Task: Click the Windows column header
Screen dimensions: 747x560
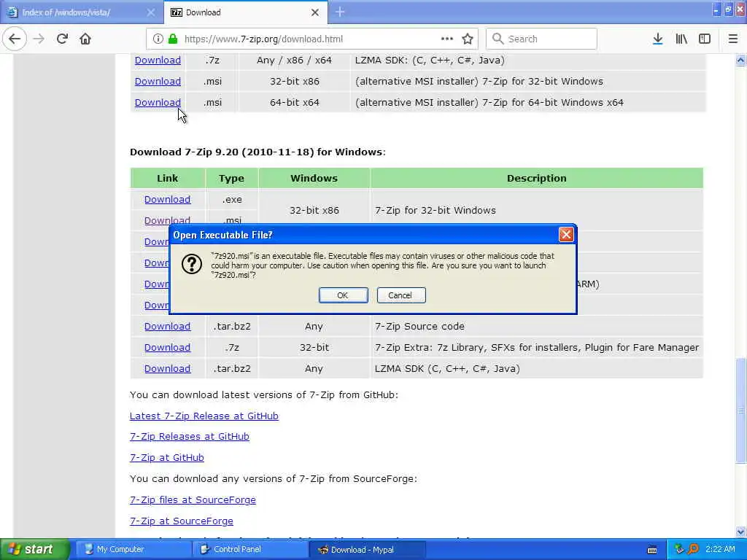Action: tap(314, 178)
